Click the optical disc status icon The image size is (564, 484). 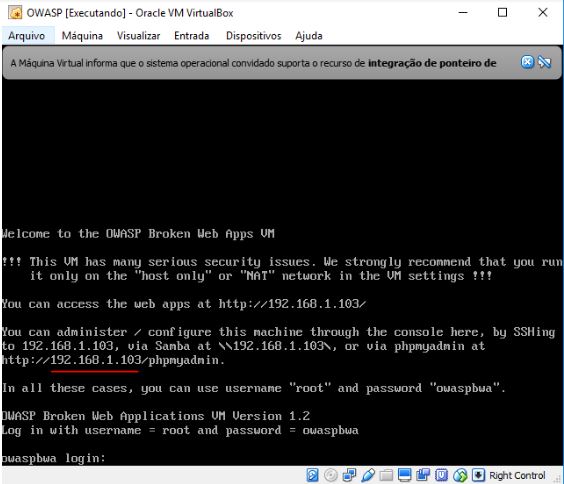331,475
